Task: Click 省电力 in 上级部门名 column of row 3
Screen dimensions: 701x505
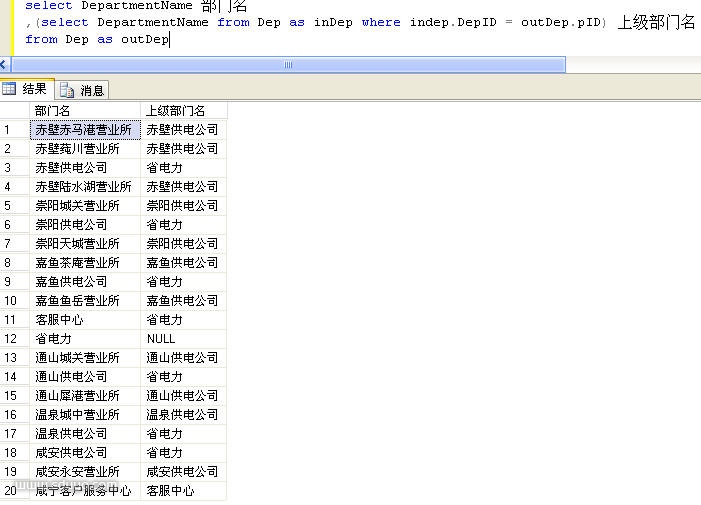Action: pyautogui.click(x=184, y=168)
